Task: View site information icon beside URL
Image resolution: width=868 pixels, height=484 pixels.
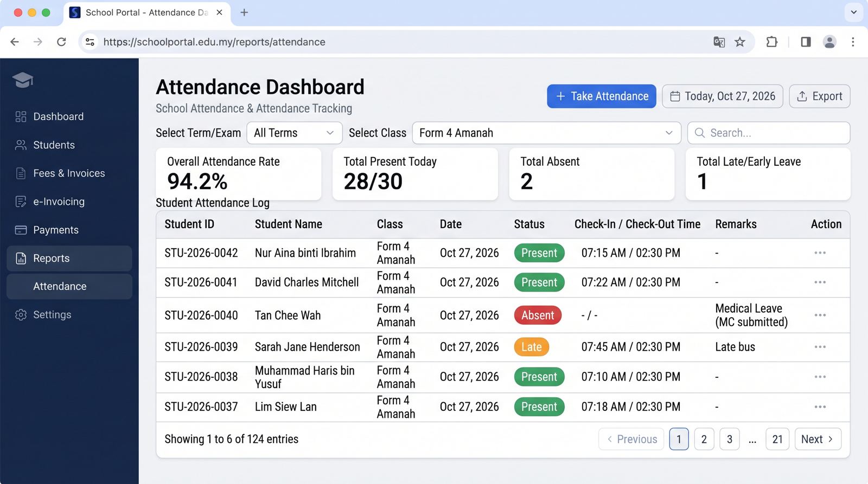Action: 90,42
